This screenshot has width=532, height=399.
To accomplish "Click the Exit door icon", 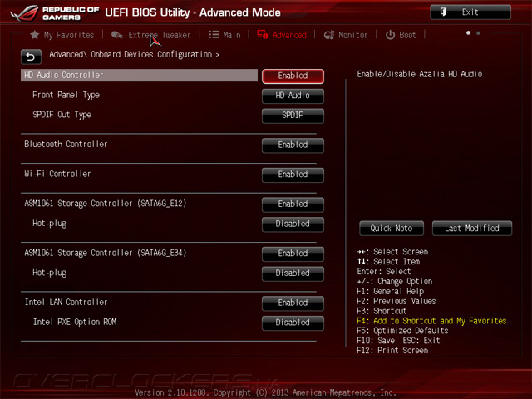I will pos(443,12).
